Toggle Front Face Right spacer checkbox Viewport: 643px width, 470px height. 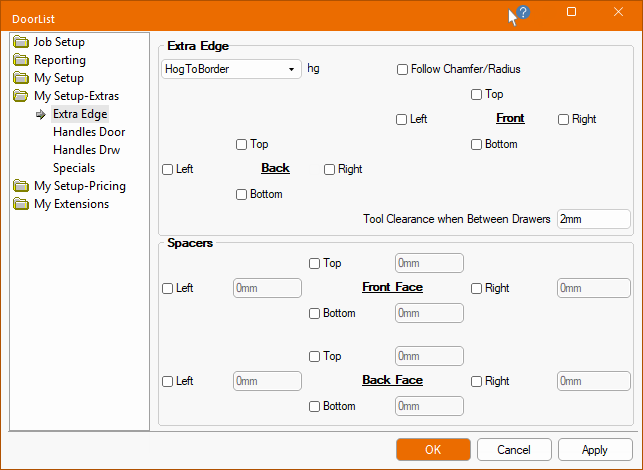pos(477,288)
